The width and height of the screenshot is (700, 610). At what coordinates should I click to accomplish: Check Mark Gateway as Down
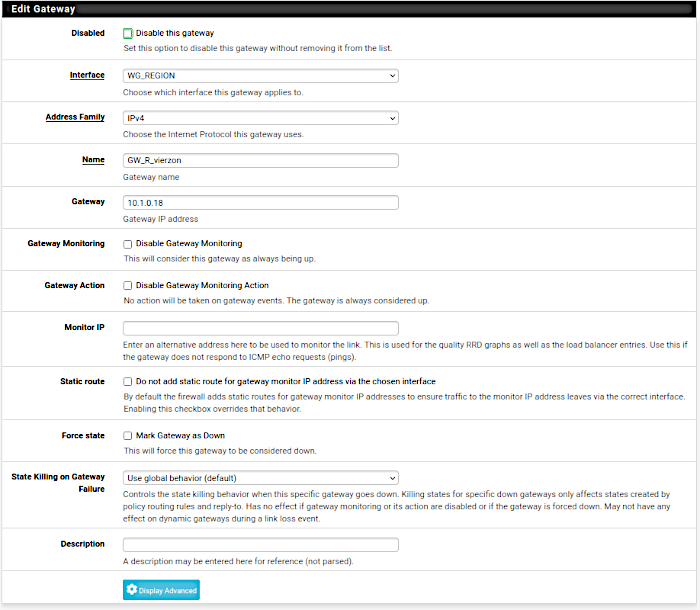tap(128, 435)
